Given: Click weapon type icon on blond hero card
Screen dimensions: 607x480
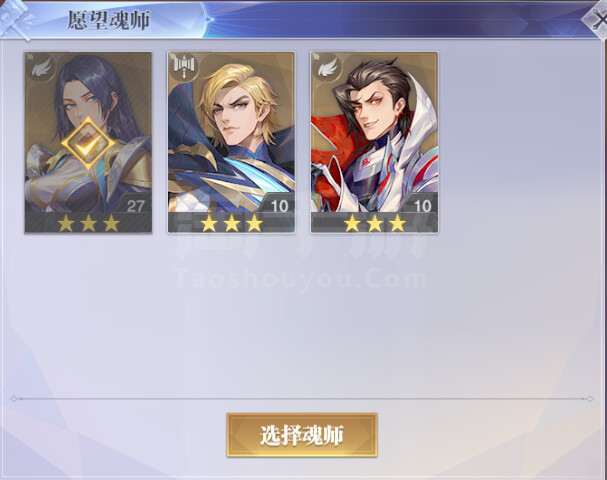Looking at the screenshot, I should pyautogui.click(x=184, y=68).
